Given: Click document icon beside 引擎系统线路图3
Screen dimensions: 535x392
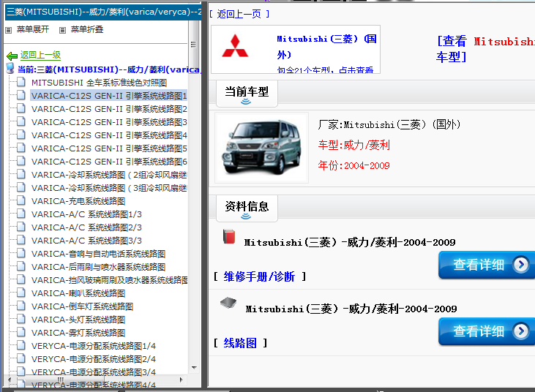Looking at the screenshot, I should coord(21,121).
